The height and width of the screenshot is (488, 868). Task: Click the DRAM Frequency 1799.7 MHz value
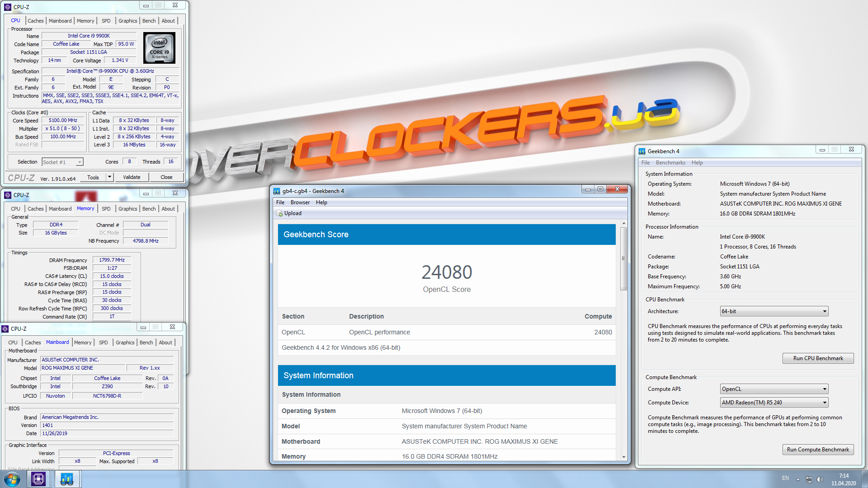click(x=112, y=260)
